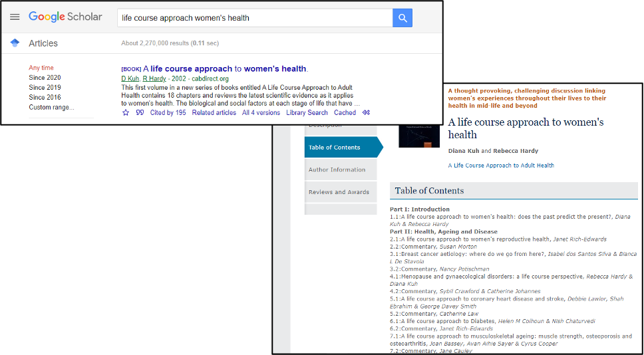
Task: Click in the Scholar search query field
Action: coord(255,18)
